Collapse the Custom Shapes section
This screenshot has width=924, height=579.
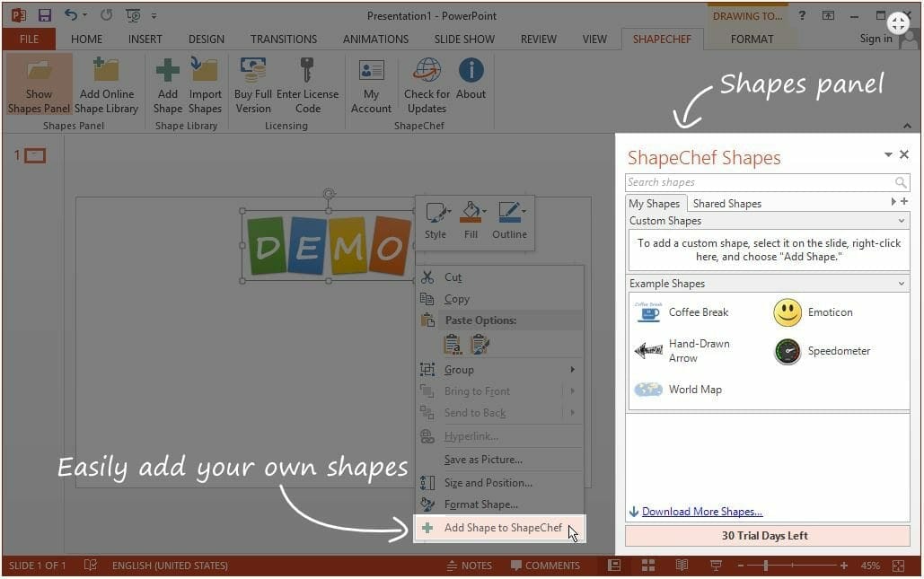901,221
